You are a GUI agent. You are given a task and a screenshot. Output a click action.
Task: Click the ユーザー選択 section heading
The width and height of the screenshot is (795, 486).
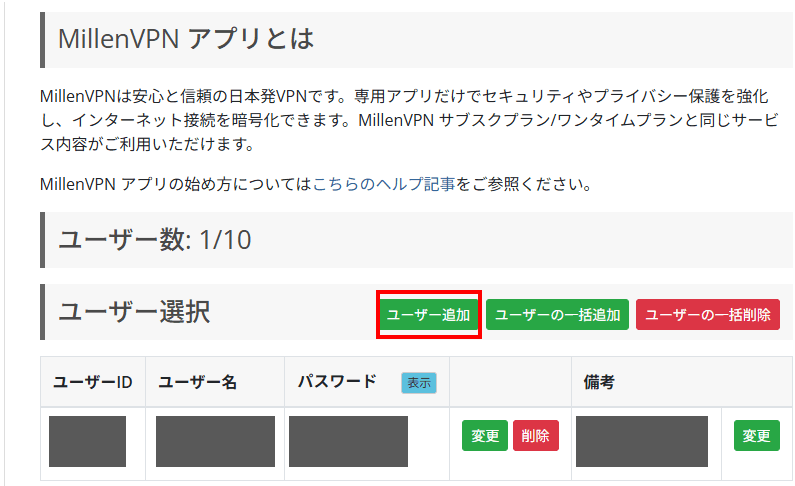click(134, 312)
